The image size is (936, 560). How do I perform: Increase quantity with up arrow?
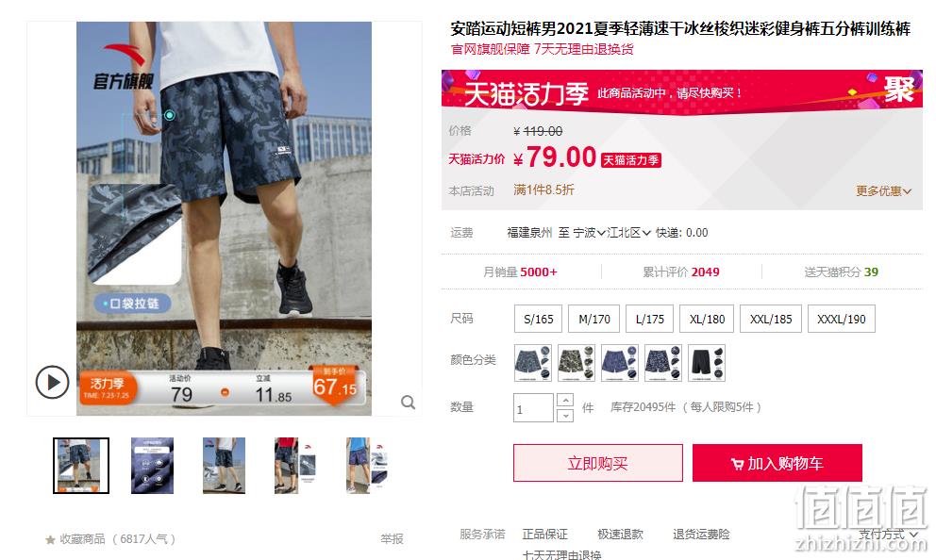tap(565, 400)
